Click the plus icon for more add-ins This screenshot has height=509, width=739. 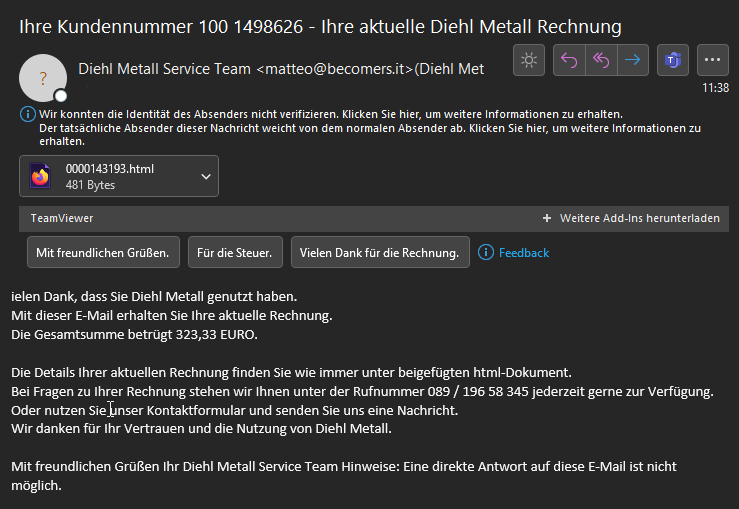coord(547,218)
